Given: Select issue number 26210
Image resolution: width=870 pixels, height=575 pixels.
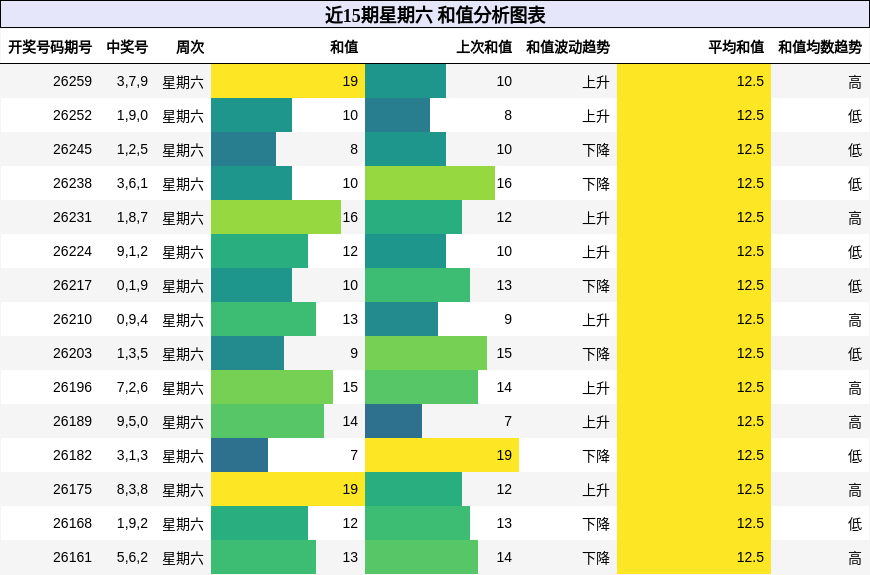Looking at the screenshot, I should pyautogui.click(x=73, y=319).
